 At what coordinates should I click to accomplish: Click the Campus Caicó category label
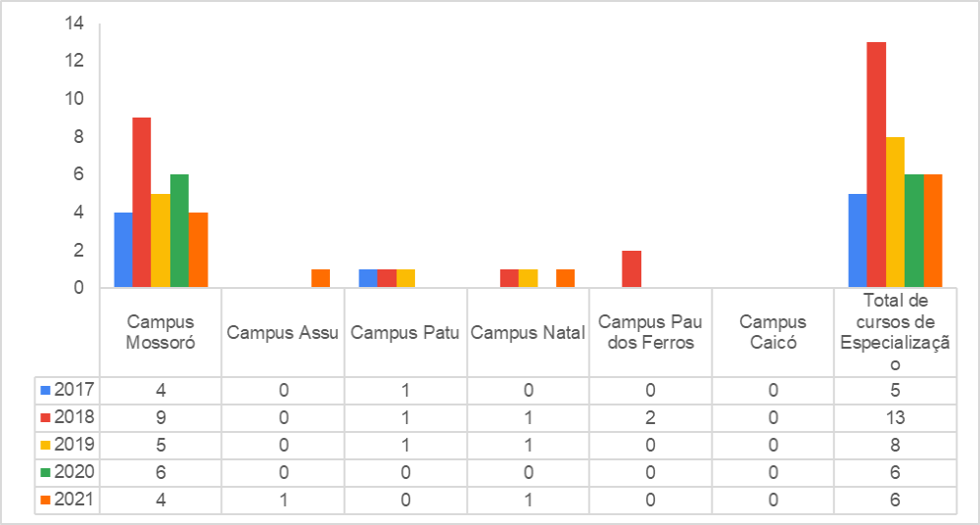click(772, 332)
